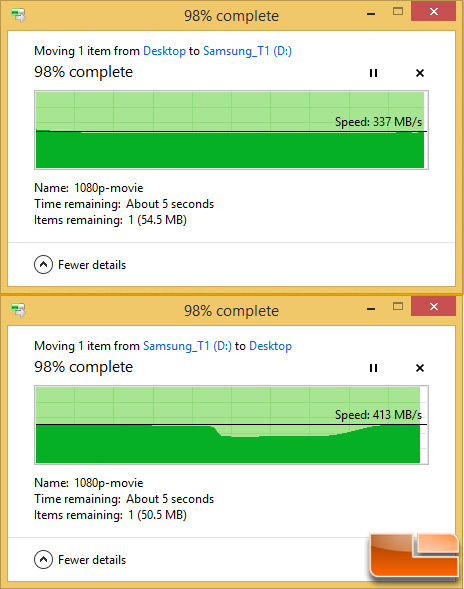Click the 337 MB/s speed progress graph
The width and height of the screenshot is (464, 589).
point(231,130)
